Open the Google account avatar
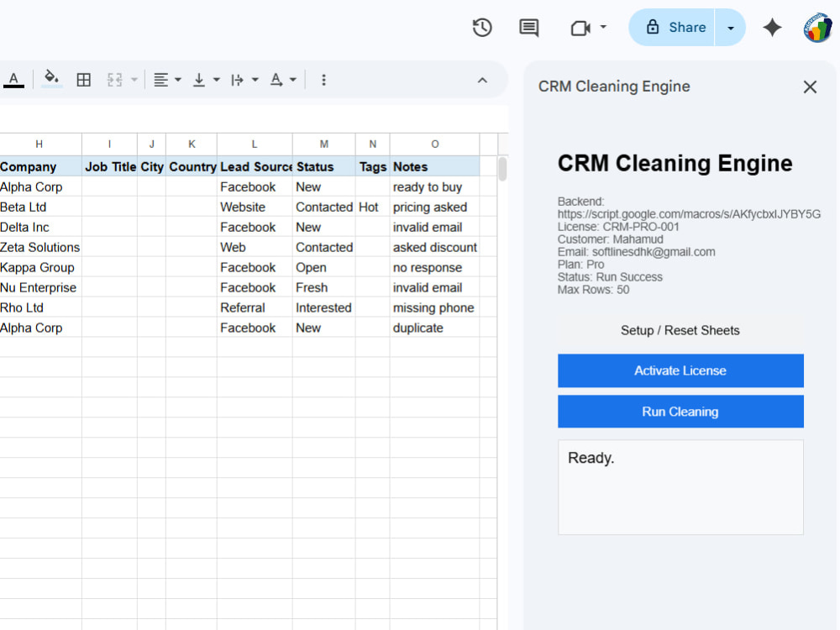This screenshot has width=840, height=630. (817, 28)
